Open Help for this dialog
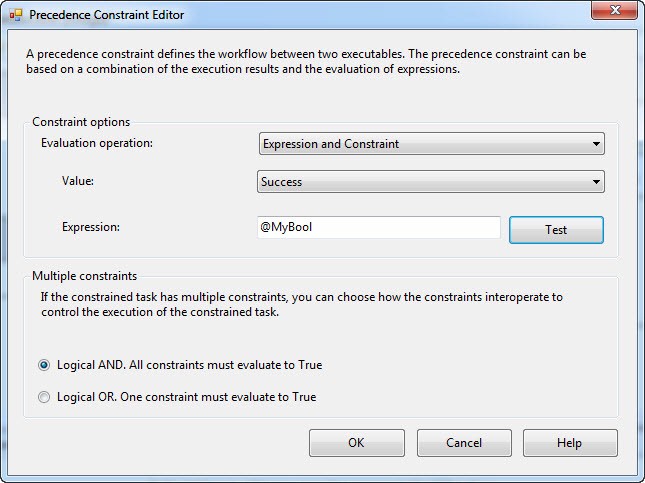645x483 pixels. pos(569,443)
